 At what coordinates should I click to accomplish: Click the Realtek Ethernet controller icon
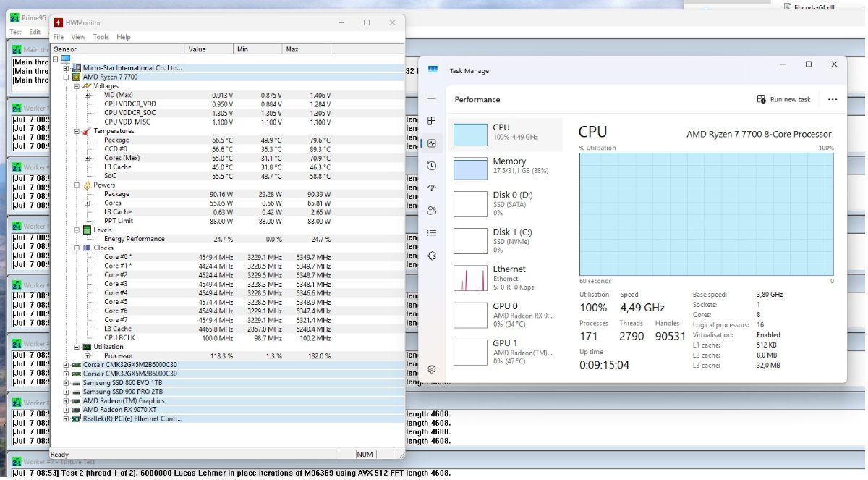pyautogui.click(x=75, y=418)
